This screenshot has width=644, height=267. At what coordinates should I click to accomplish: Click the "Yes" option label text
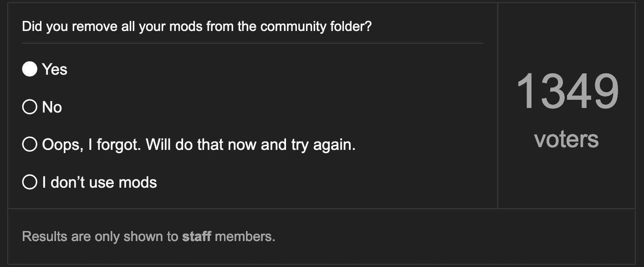(55, 69)
